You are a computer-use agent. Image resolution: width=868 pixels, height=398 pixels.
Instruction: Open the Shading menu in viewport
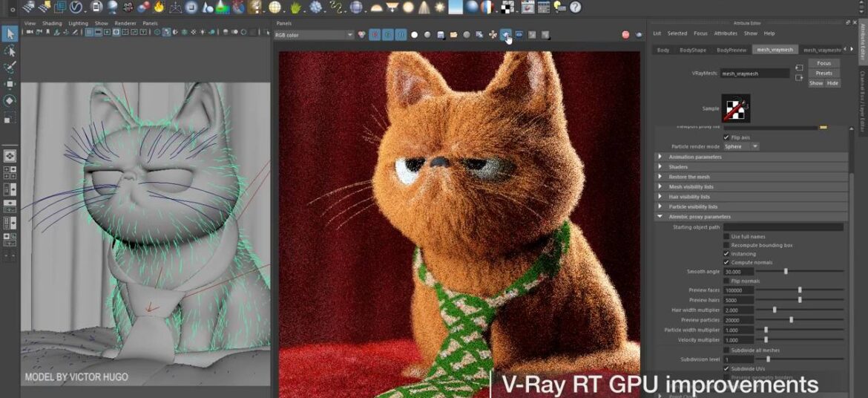(52, 23)
